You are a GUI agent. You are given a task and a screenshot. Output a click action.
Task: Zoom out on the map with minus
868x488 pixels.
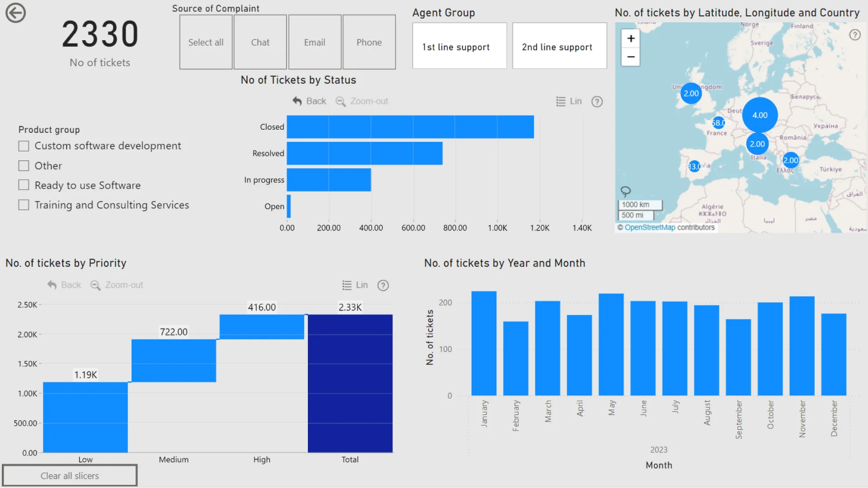point(631,57)
